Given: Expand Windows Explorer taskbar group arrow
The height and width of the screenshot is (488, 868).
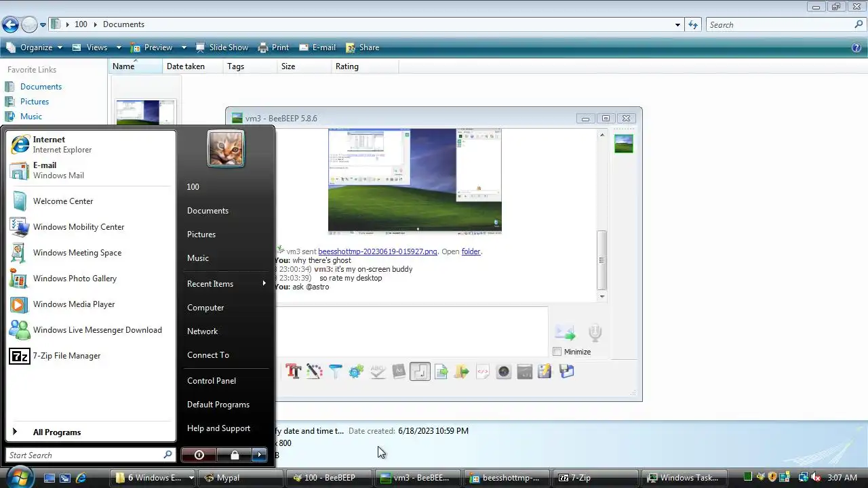Looking at the screenshot, I should 191,478.
